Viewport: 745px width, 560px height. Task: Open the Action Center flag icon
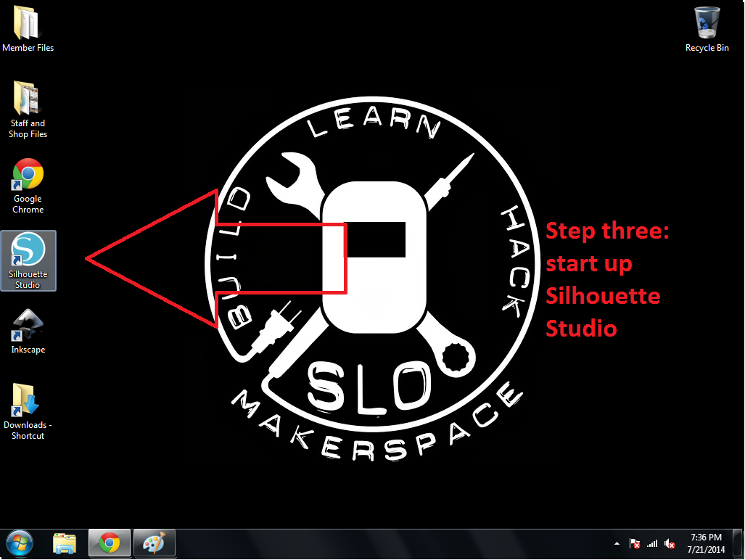pos(634,543)
